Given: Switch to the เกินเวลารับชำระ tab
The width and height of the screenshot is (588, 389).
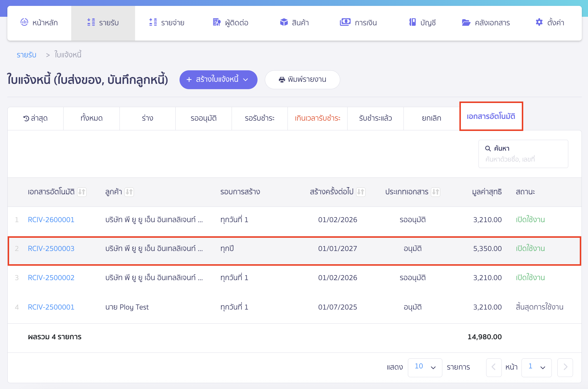Looking at the screenshot, I should (x=317, y=118).
